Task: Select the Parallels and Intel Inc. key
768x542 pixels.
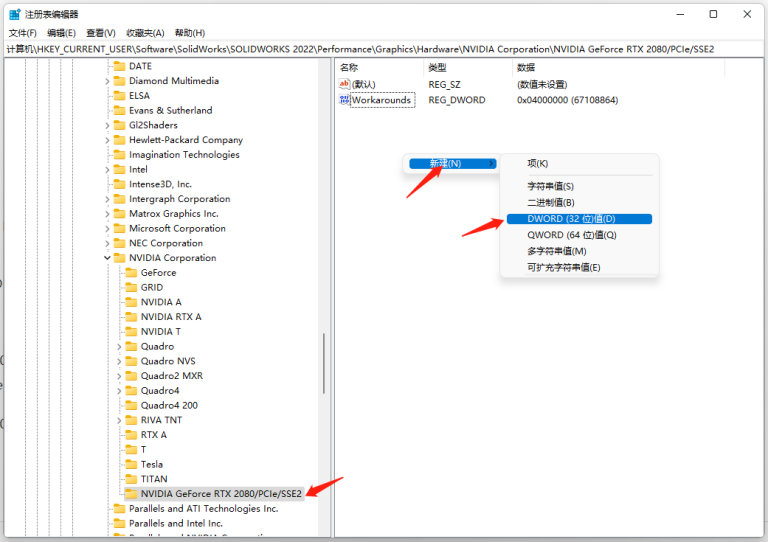Action: point(176,523)
